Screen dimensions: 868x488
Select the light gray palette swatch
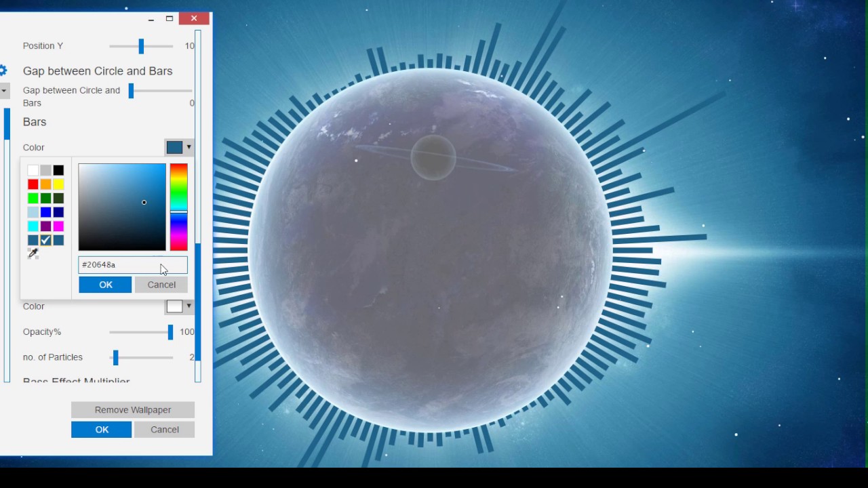tap(45, 170)
